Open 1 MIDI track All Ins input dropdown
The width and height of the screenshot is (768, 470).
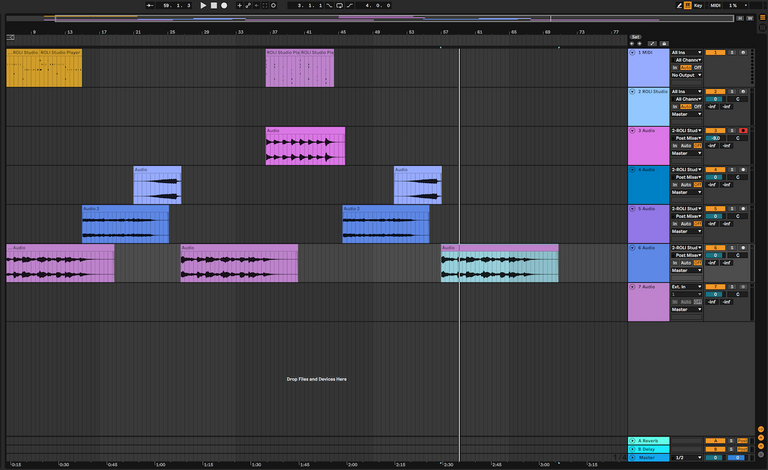(x=687, y=52)
